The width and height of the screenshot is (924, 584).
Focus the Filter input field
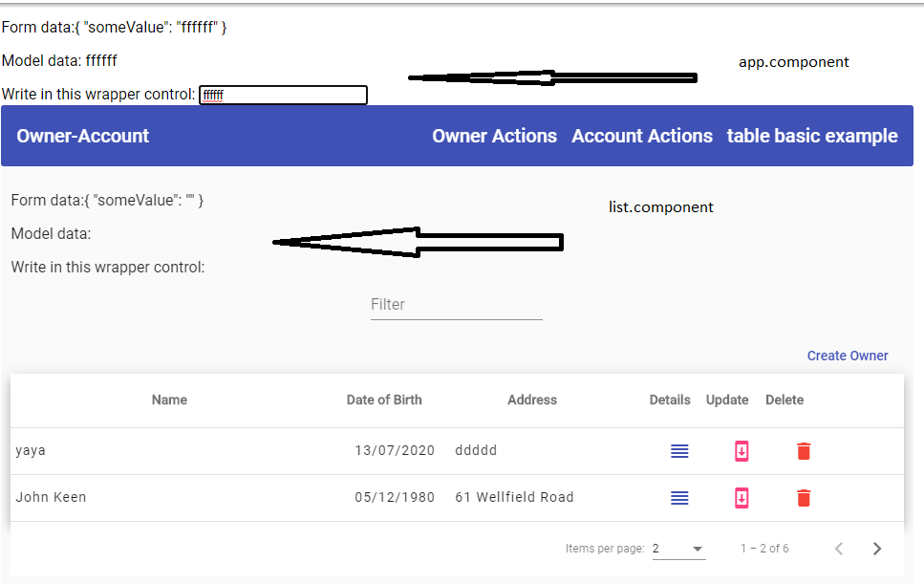coord(456,305)
